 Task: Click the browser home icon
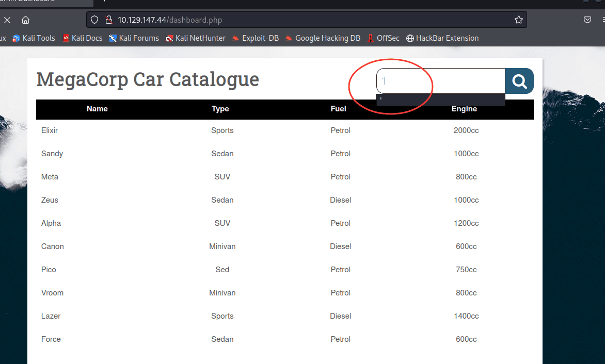(x=25, y=20)
